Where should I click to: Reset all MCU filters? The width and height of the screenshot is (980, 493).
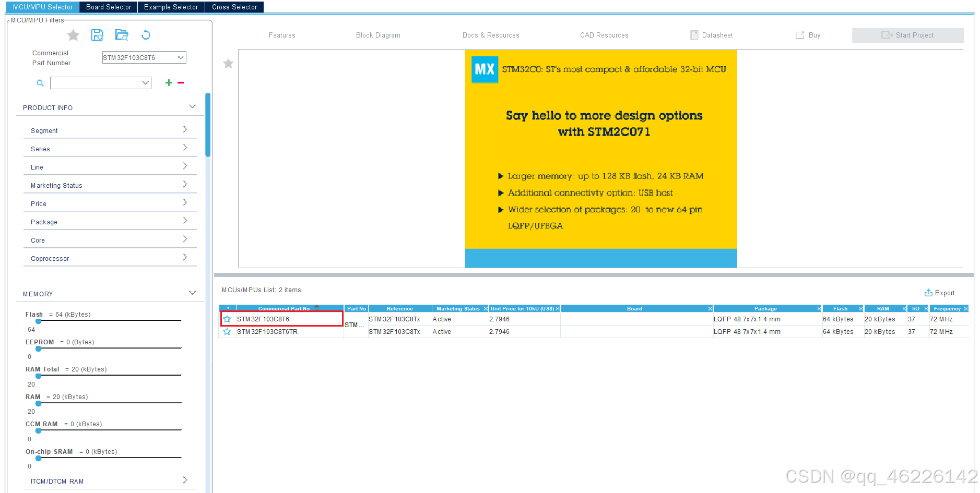click(146, 35)
